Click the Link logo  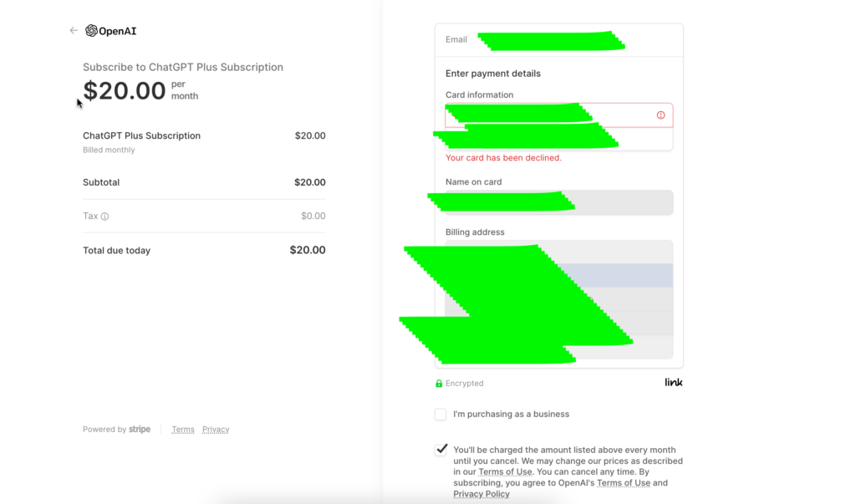(674, 383)
